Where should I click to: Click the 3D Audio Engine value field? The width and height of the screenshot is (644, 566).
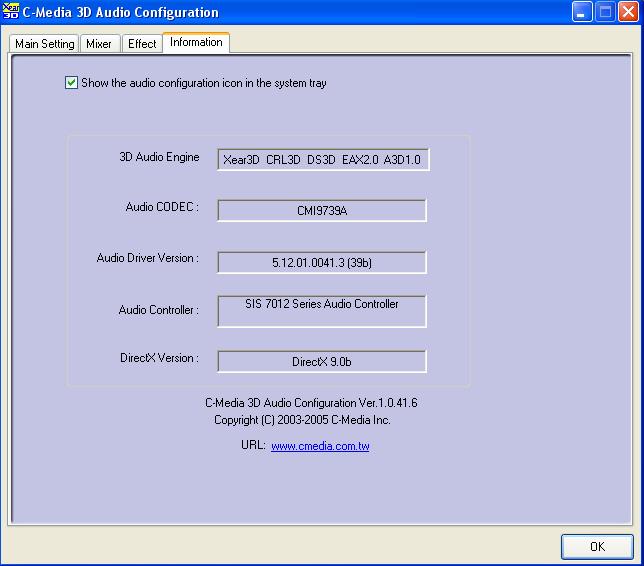coord(323,160)
